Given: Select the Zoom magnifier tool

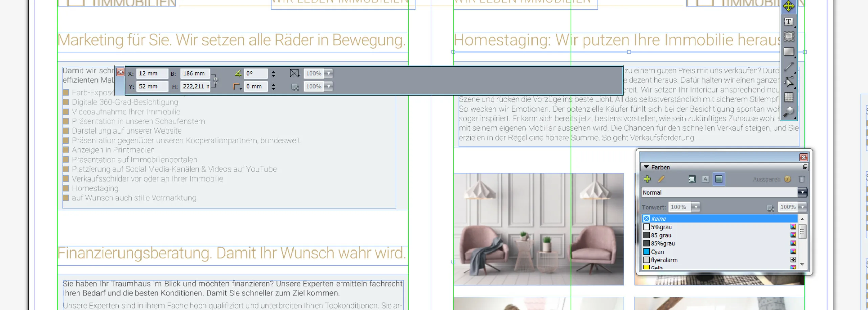Looking at the screenshot, I should pyautogui.click(x=788, y=112).
